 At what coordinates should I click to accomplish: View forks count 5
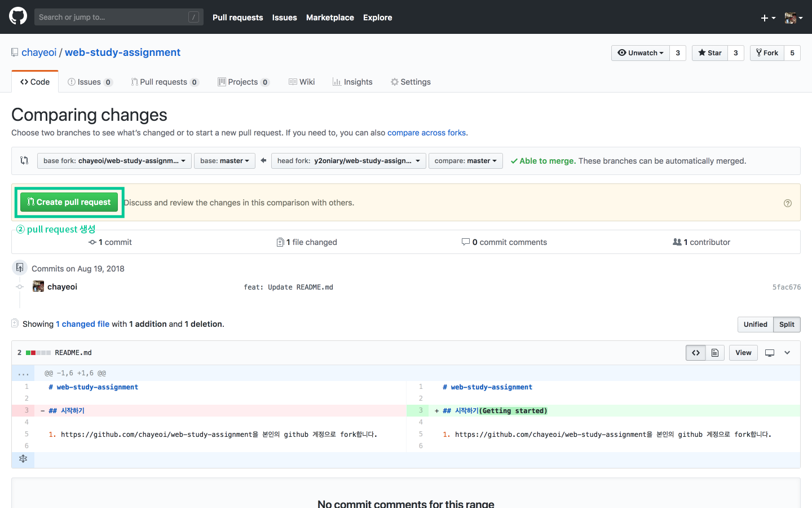[x=792, y=53]
